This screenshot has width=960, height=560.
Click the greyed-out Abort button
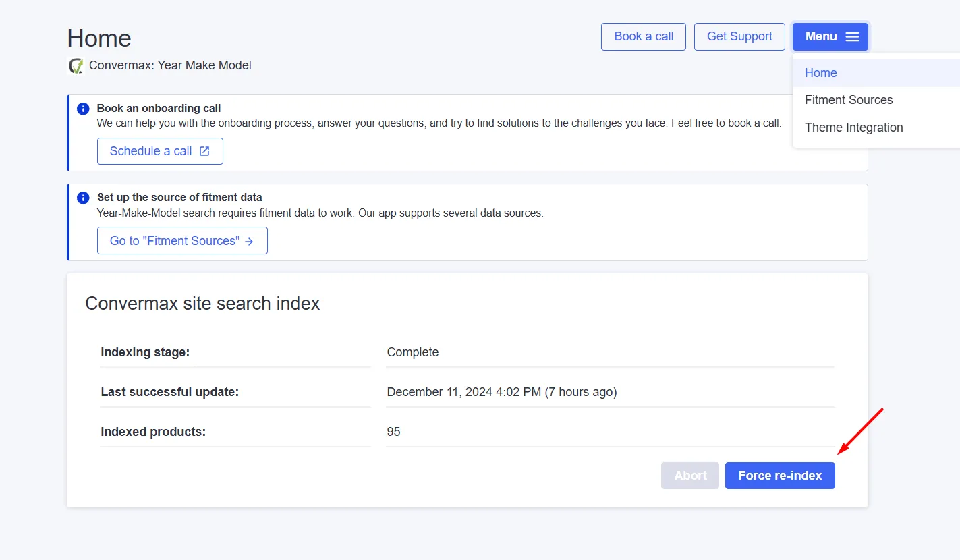pyautogui.click(x=689, y=476)
